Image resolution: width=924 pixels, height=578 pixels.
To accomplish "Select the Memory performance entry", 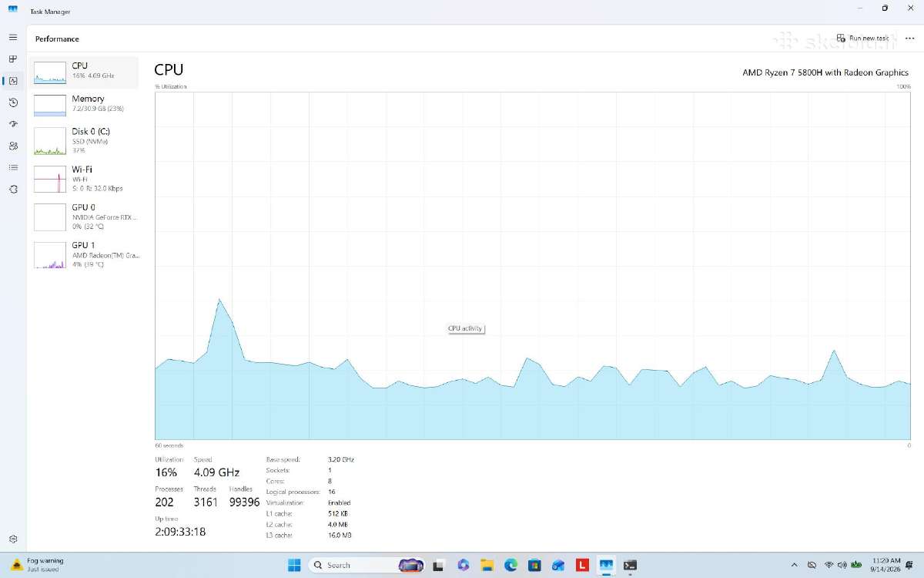I will click(x=84, y=105).
